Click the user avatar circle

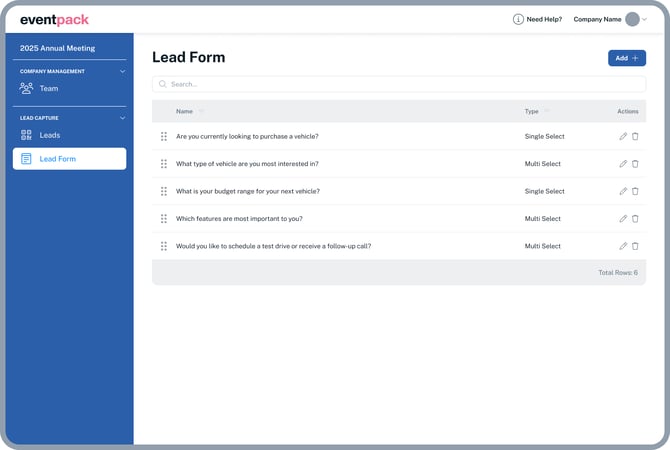[632, 19]
